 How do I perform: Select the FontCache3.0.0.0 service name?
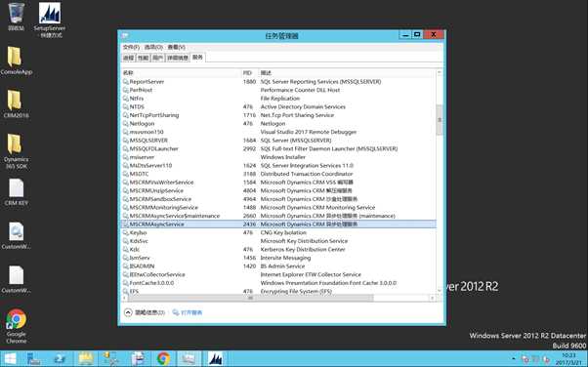tap(151, 283)
